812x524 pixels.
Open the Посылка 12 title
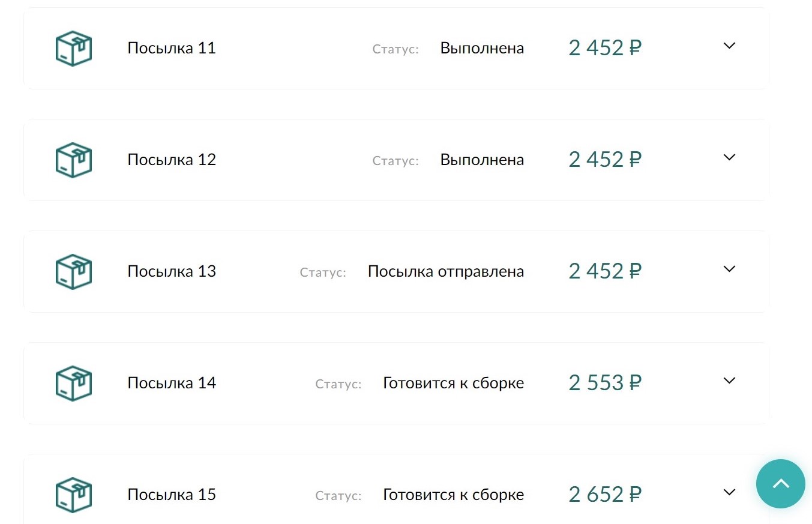172,160
